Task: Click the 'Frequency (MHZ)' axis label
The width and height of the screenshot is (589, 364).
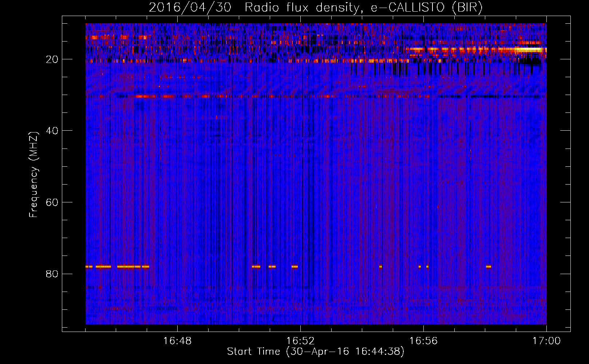Action: (x=33, y=175)
